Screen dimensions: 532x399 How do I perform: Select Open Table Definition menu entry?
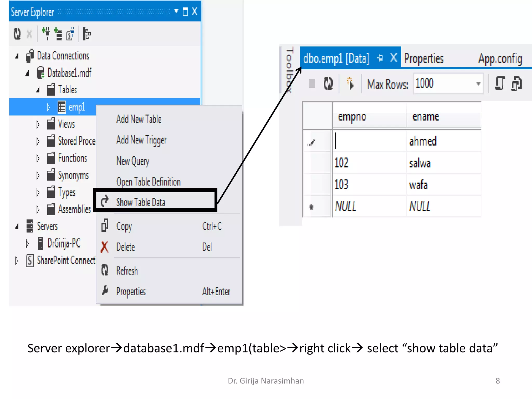point(148,182)
